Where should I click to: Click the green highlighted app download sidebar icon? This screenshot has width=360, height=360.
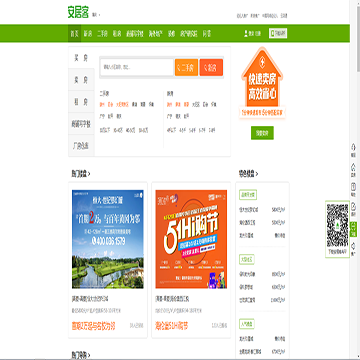[353, 229]
